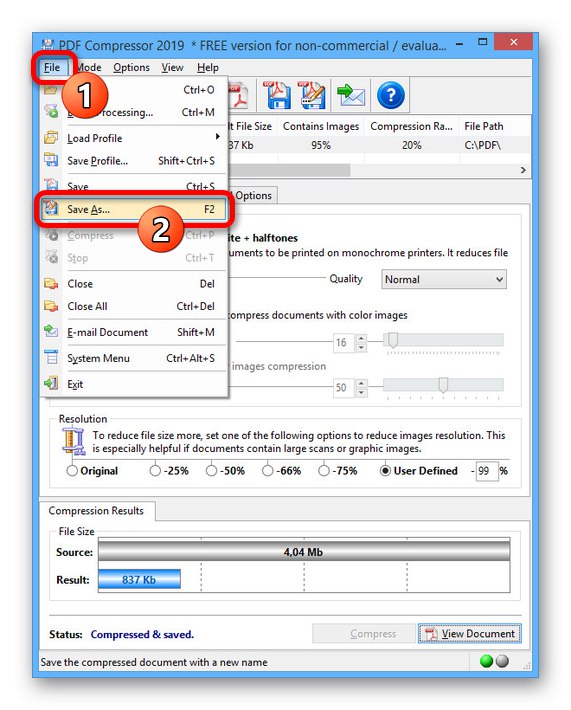Expand the Load Profile submenu arrow
Image resolution: width=571 pixels, height=710 pixels.
tap(218, 137)
